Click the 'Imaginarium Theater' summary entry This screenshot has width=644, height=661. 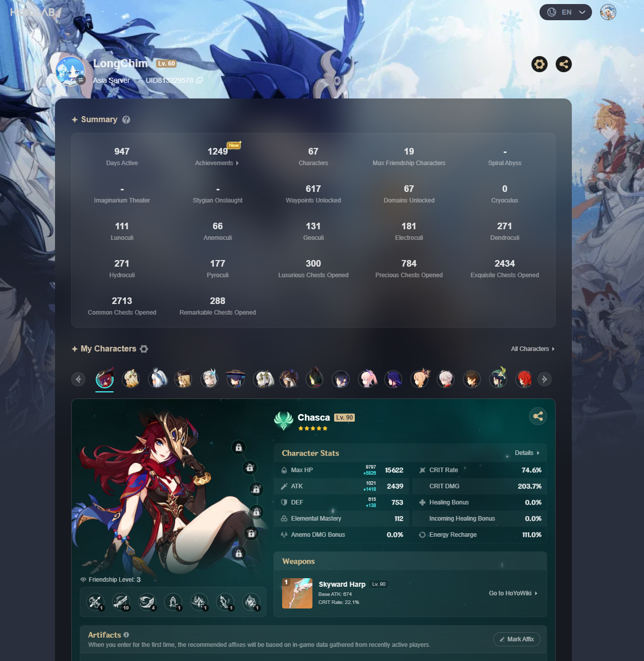pos(122,194)
